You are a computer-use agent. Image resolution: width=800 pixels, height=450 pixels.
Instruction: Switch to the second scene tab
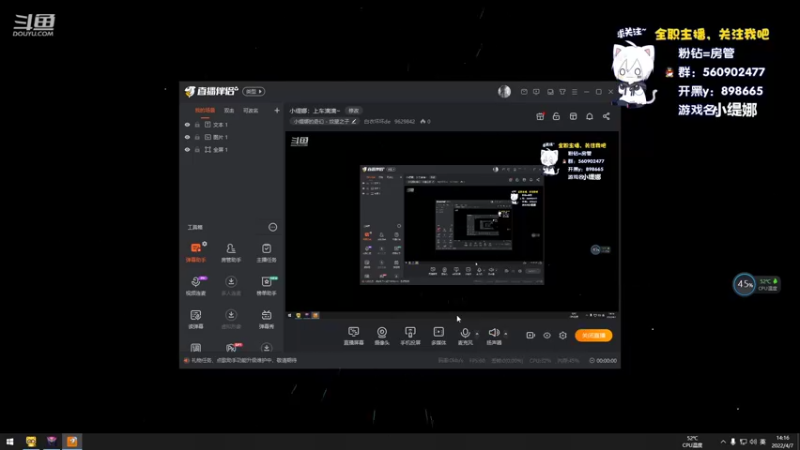229,110
